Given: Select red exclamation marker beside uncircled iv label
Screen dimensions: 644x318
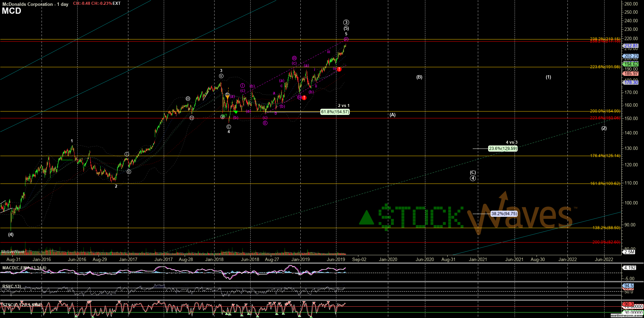Looking at the screenshot, I should 339,69.
